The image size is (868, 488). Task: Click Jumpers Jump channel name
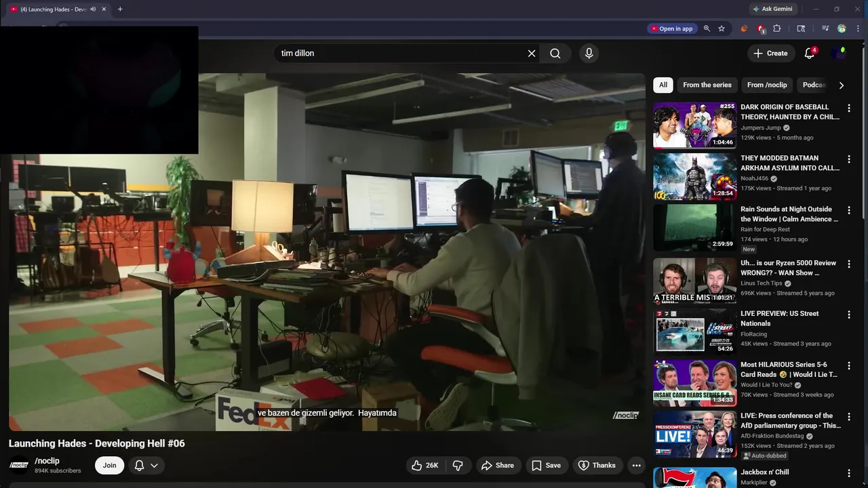(x=760, y=127)
